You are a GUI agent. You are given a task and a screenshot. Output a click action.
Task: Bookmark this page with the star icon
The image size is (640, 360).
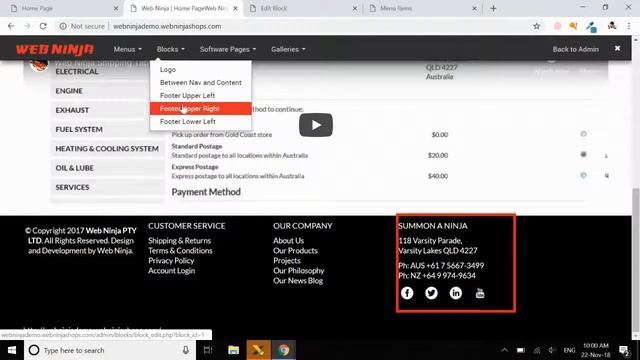coord(536,26)
